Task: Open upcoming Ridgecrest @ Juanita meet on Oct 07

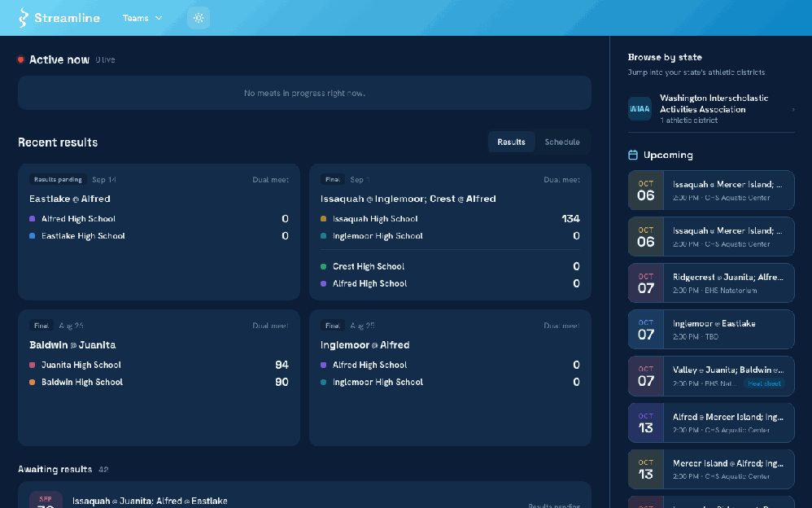Action: point(711,283)
